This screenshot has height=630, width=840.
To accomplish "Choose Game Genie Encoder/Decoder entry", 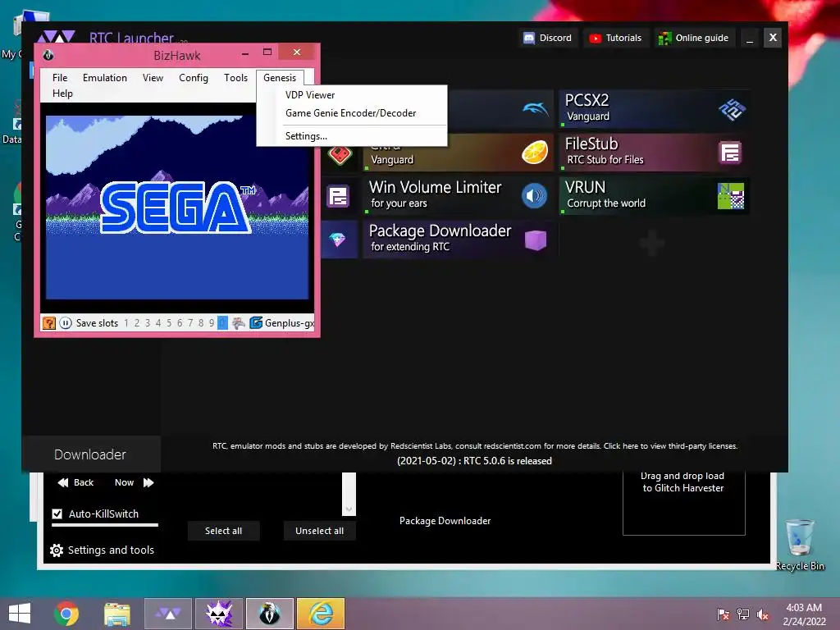I will [350, 113].
